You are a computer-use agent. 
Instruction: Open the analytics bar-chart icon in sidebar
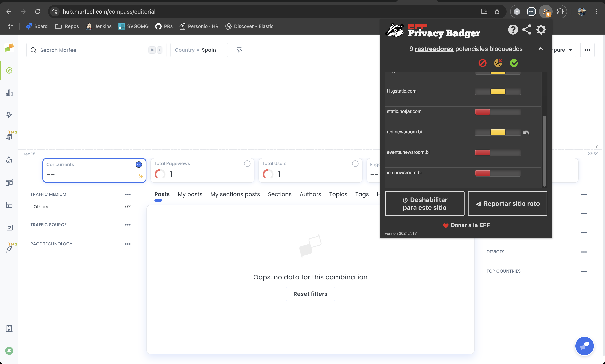pos(9,93)
